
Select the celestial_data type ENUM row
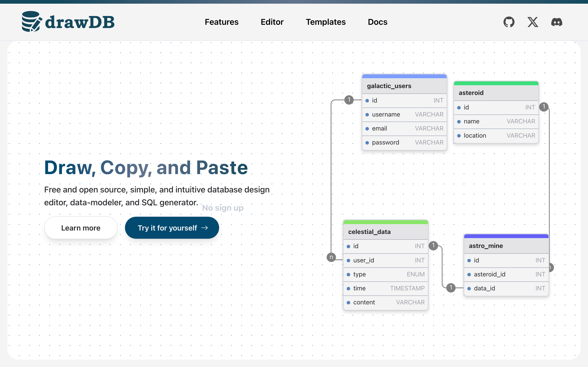385,275
